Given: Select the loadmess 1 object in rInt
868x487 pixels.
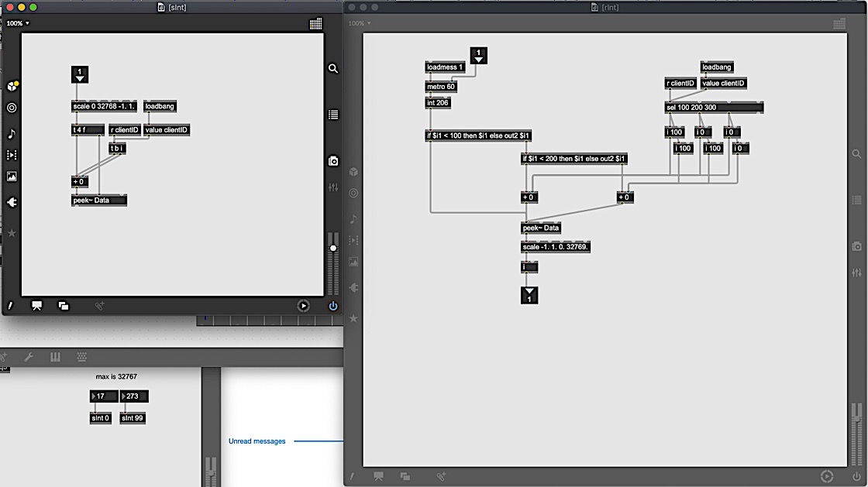Looking at the screenshot, I should [445, 67].
